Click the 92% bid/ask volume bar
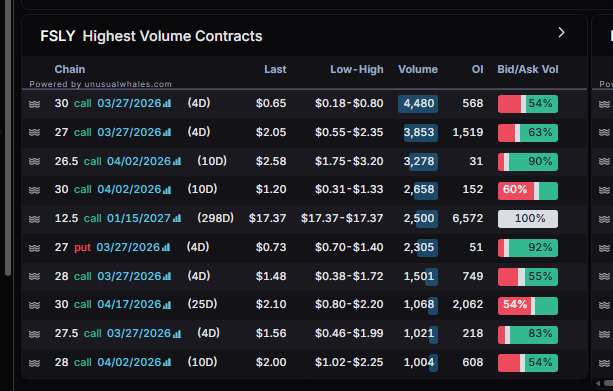This screenshot has width=613, height=391. pos(528,248)
